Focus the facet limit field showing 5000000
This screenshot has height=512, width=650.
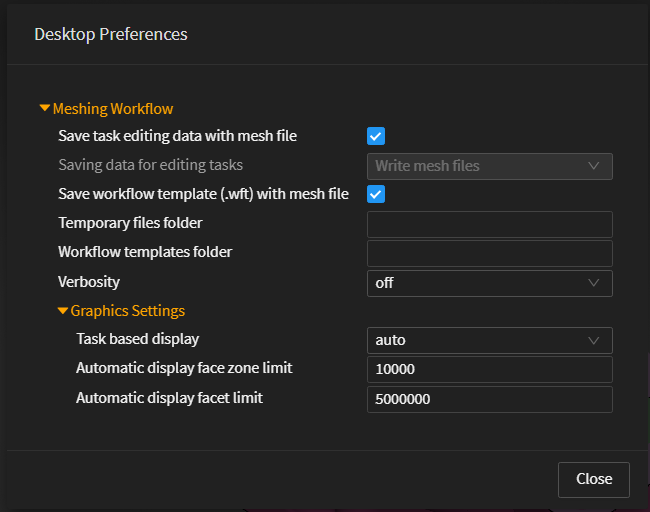pyautogui.click(x=489, y=399)
